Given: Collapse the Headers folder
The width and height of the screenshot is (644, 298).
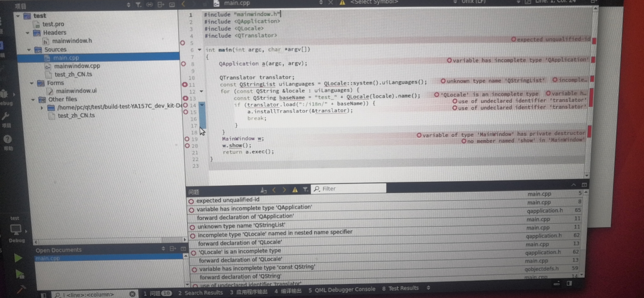Looking at the screenshot, I should tap(28, 33).
